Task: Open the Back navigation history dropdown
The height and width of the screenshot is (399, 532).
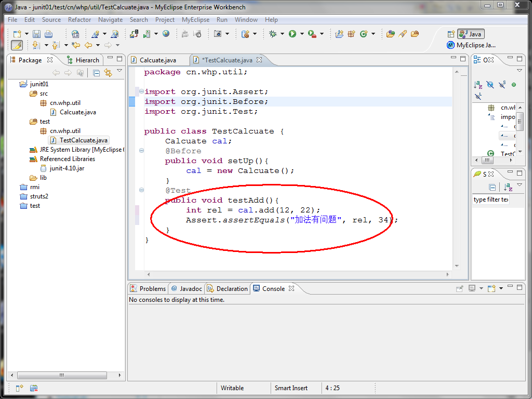Action: [98, 45]
